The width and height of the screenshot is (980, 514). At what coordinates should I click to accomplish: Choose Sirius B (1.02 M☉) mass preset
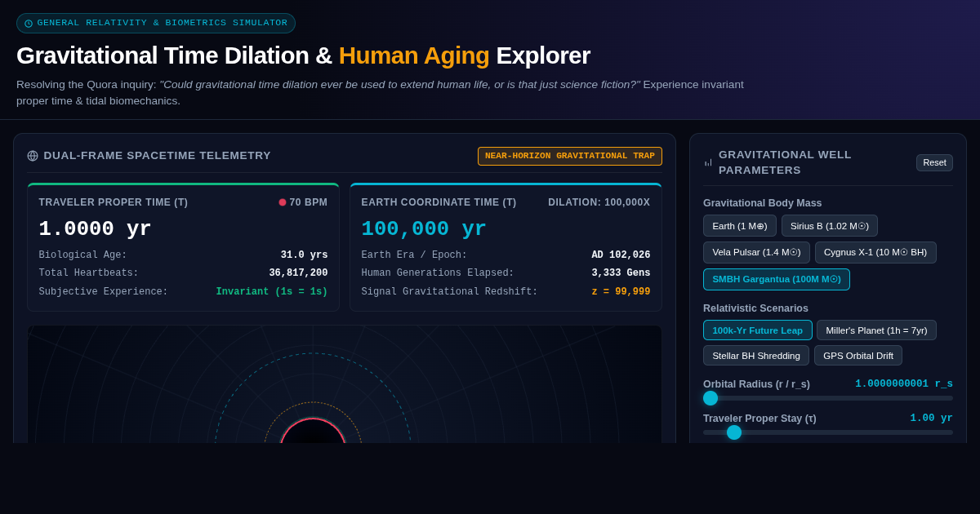click(x=830, y=226)
